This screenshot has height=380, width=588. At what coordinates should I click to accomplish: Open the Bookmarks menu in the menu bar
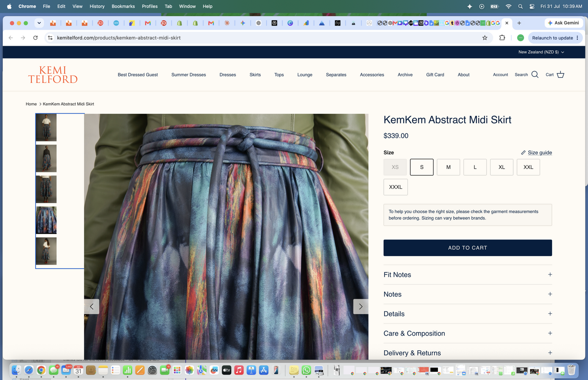123,7
